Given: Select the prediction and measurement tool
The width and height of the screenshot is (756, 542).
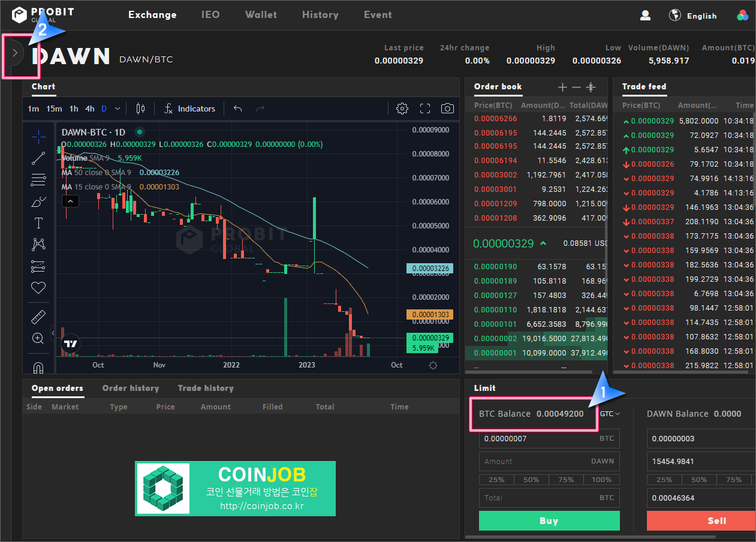Looking at the screenshot, I should tap(38, 266).
